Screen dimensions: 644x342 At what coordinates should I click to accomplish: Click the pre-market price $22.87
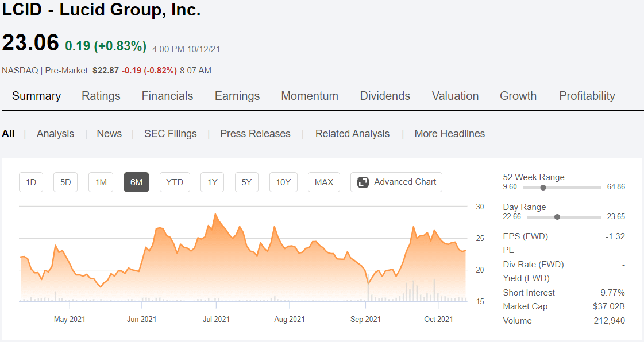coord(106,71)
